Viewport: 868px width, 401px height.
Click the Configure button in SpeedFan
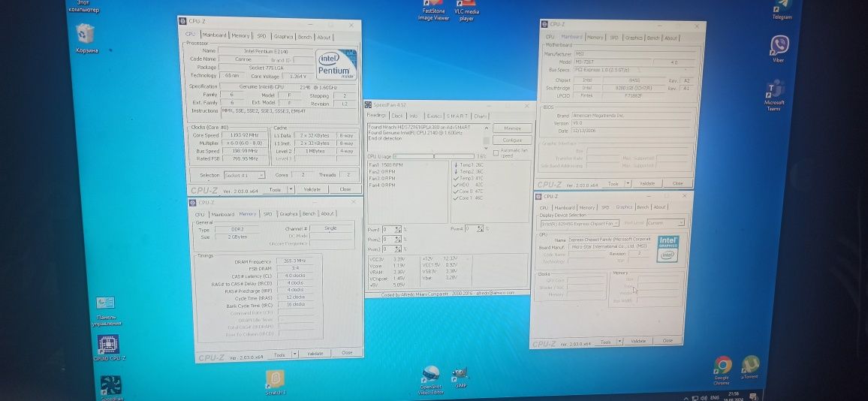tap(512, 140)
